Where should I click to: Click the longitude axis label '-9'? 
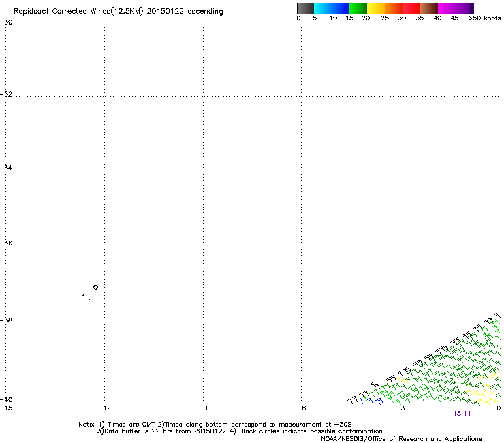203,408
